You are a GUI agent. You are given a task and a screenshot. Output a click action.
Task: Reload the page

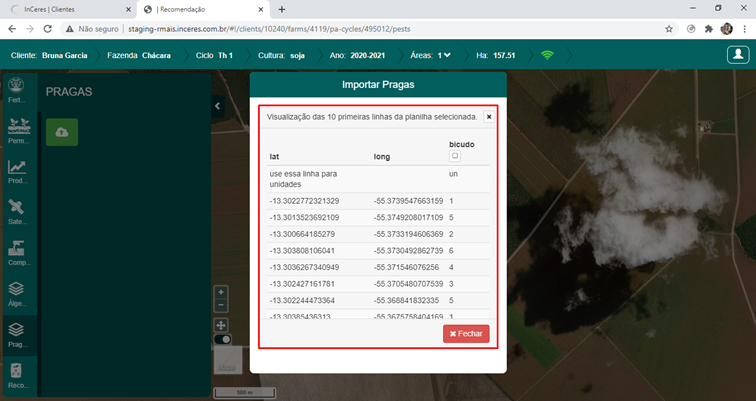(x=47, y=29)
